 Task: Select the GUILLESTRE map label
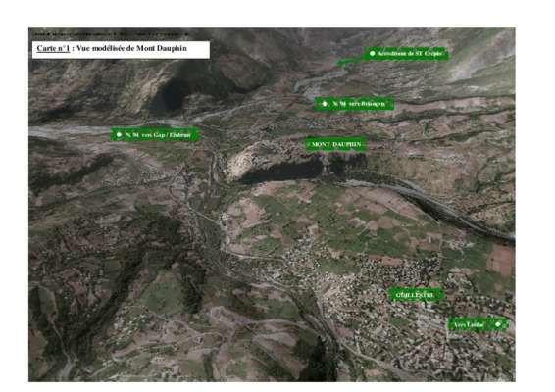[416, 295]
